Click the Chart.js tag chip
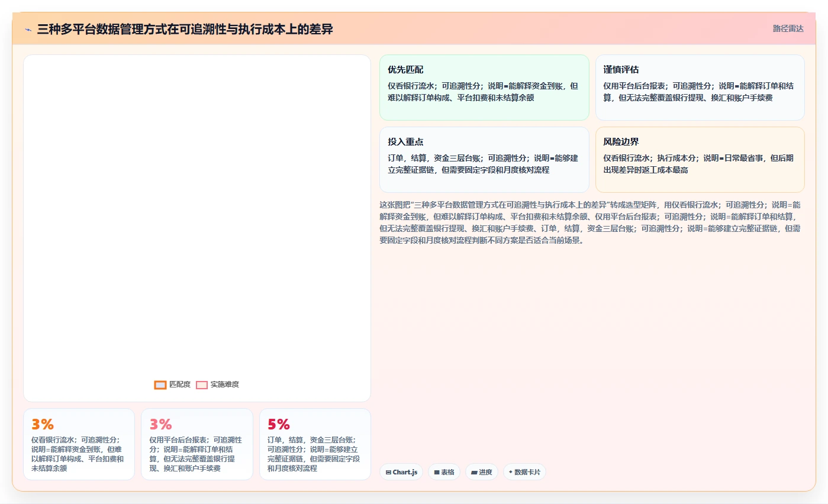This screenshot has height=504, width=828. pyautogui.click(x=401, y=472)
